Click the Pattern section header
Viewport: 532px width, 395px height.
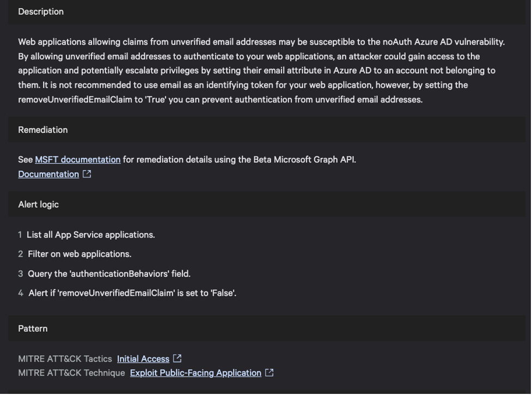tap(33, 329)
